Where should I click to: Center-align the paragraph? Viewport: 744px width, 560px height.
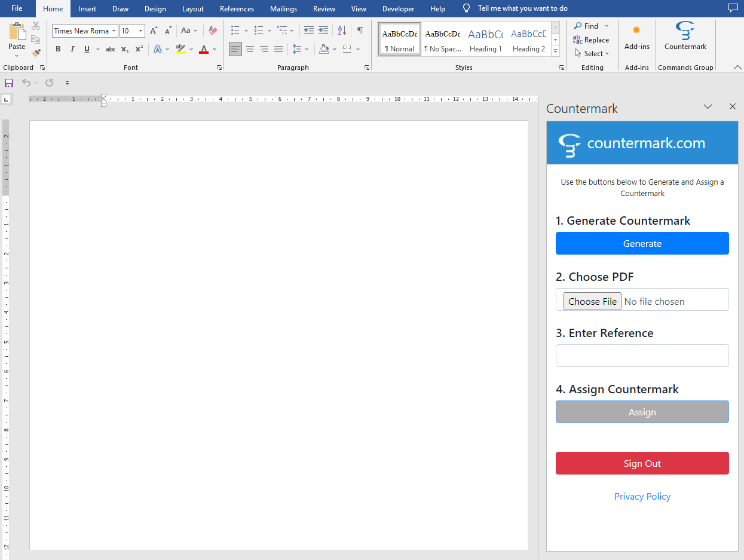click(x=250, y=49)
